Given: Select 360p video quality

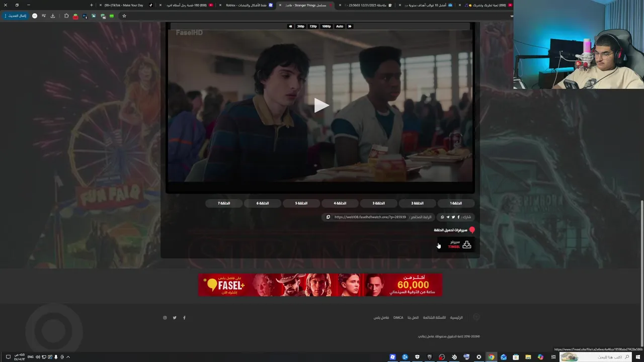Looking at the screenshot, I should 300,26.
